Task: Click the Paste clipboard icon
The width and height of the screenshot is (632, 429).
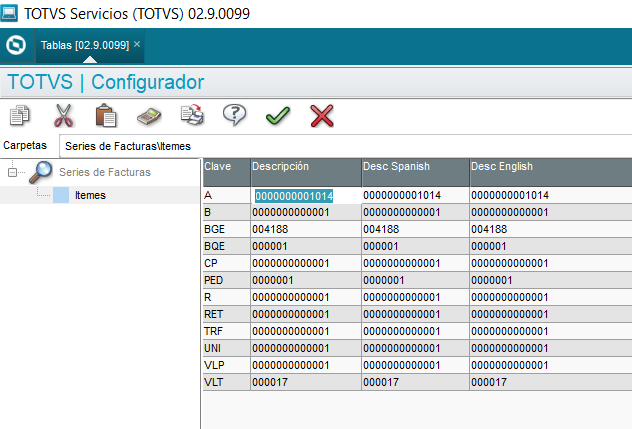Action: tap(106, 115)
